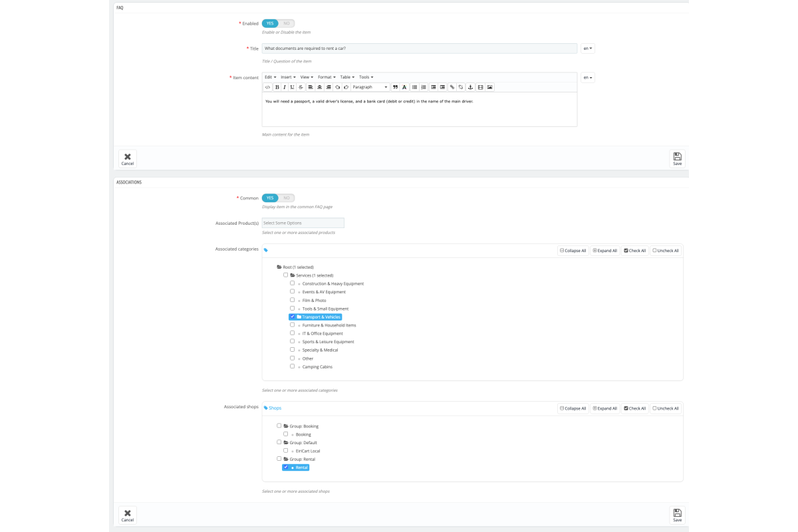Apply italic formatting in the editor
The height and width of the screenshot is (532, 798).
pos(285,87)
